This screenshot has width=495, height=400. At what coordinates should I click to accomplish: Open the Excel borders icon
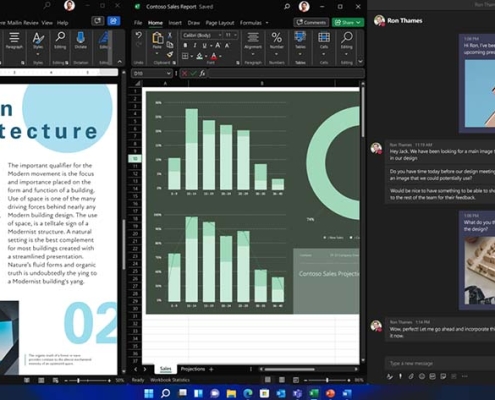(x=185, y=56)
